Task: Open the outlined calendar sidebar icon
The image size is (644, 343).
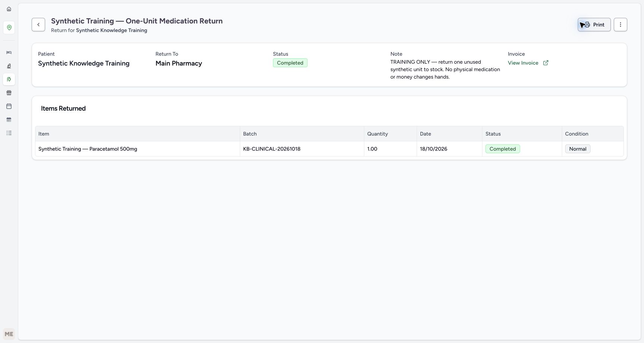Action: point(9,106)
